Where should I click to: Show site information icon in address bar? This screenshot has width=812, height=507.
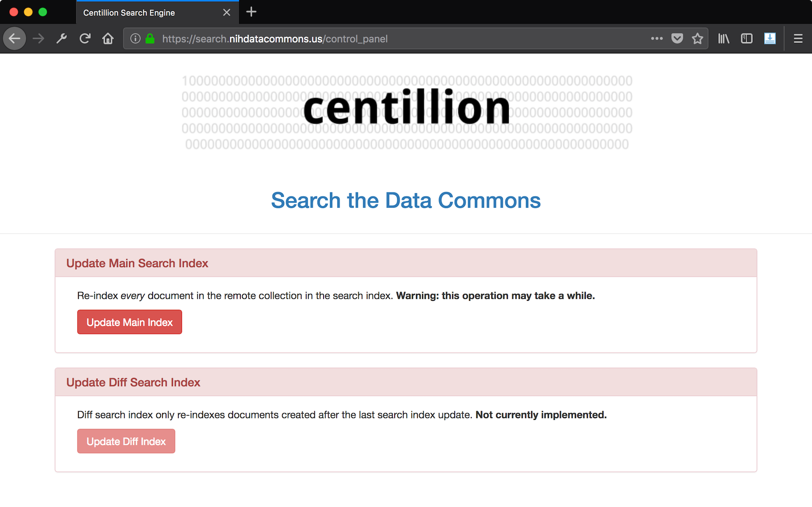point(135,39)
